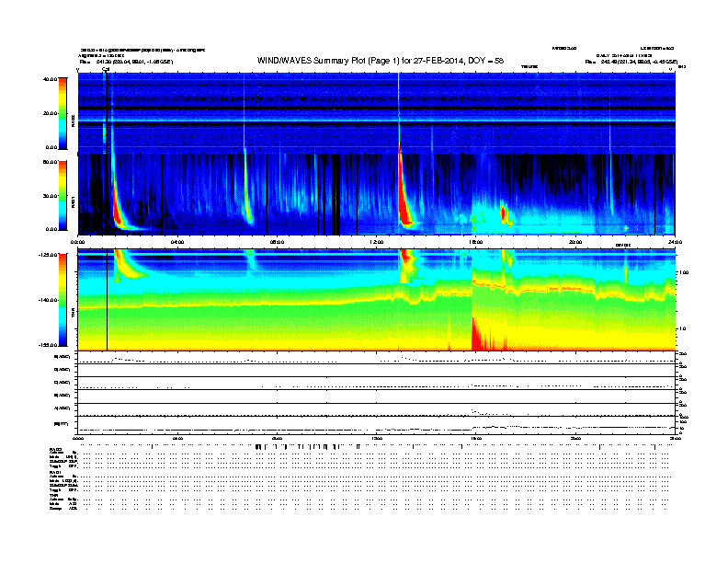728x563 pixels.
Task: Click the 10 label on TNR right axis
Action: coord(681,328)
